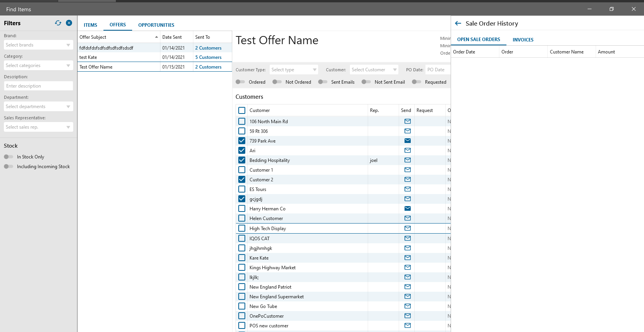Screen dimensions: 644x332
Task: Click send envelope for Harry Herman Co
Action: (407, 208)
